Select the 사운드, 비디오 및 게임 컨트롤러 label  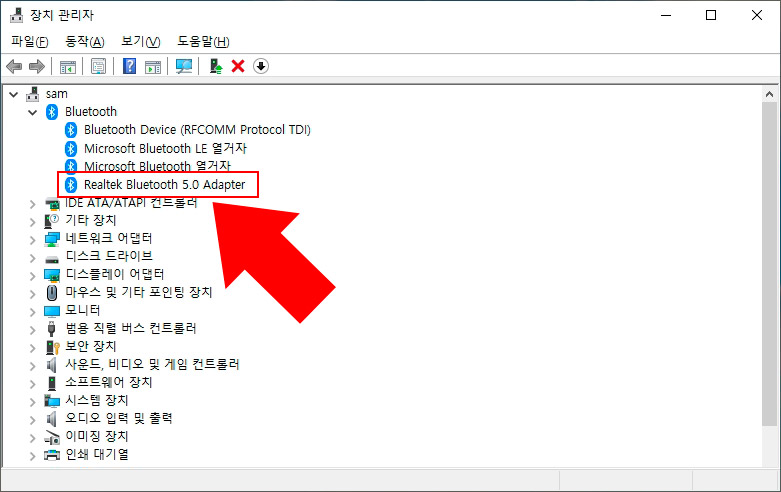(x=152, y=364)
